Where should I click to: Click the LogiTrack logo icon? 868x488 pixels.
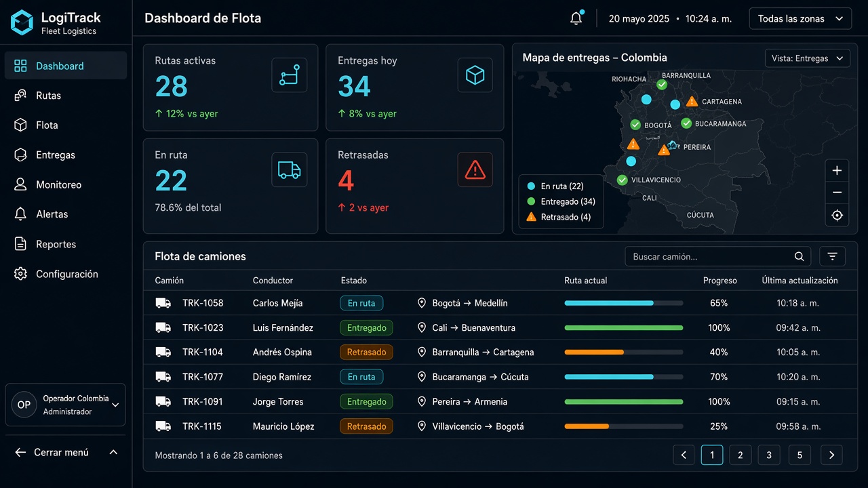pyautogui.click(x=22, y=22)
